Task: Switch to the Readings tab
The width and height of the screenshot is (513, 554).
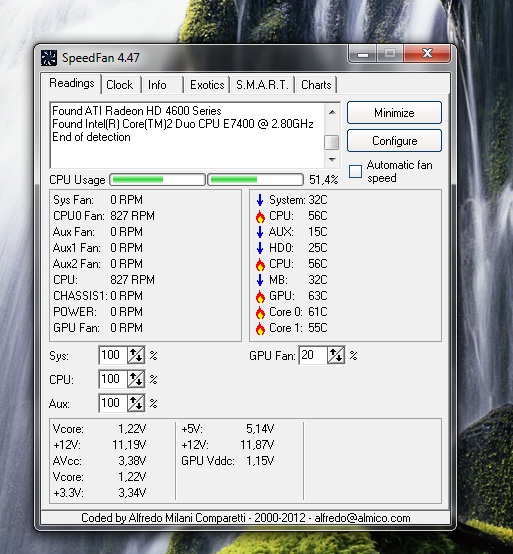Action: point(72,83)
